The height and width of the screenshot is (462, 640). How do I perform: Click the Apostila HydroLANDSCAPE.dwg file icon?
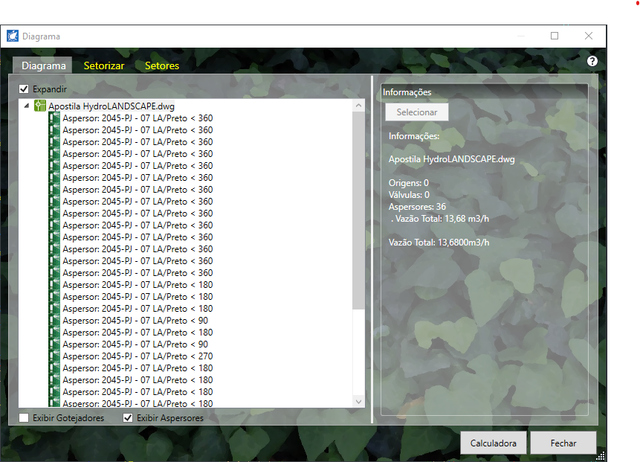pos(40,105)
